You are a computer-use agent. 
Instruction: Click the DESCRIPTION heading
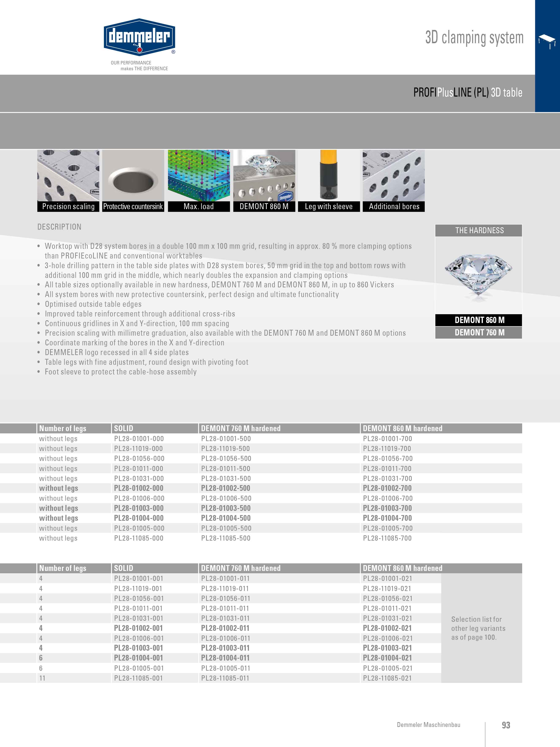pyautogui.click(x=59, y=227)
